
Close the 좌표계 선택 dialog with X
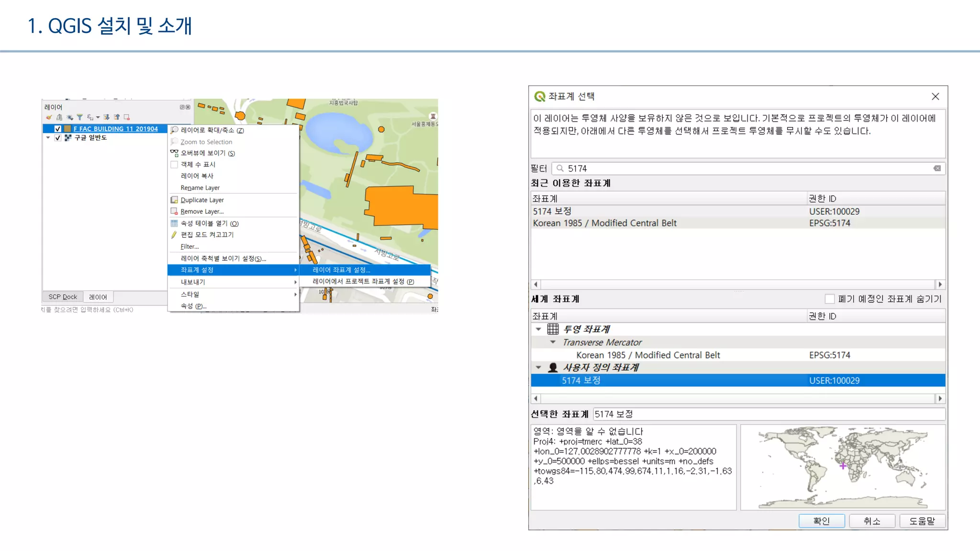click(x=935, y=97)
